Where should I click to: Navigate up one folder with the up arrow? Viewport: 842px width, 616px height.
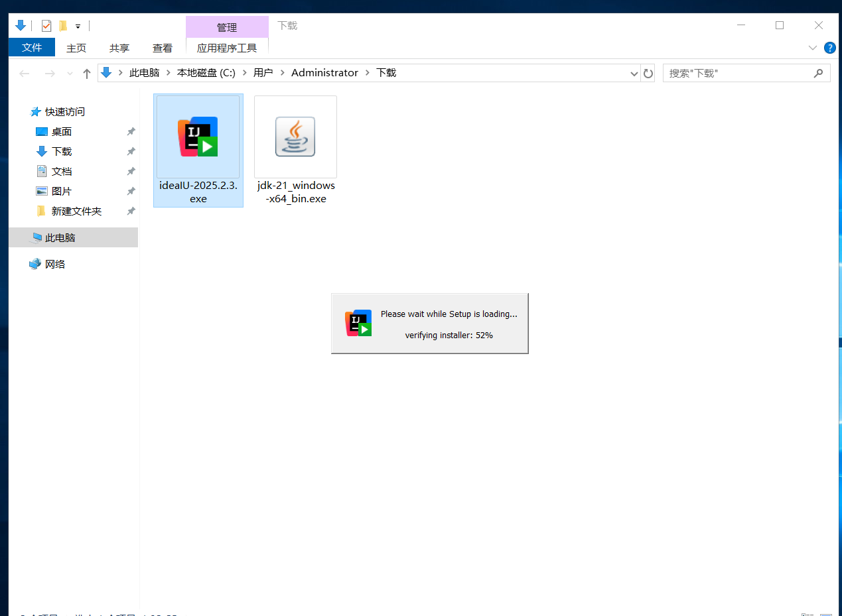tap(86, 73)
